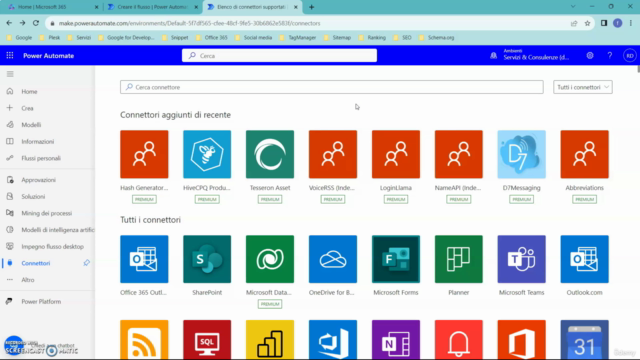Image resolution: width=640 pixels, height=360 pixels.
Task: Open the app launcher waffle icon
Action: [10, 56]
